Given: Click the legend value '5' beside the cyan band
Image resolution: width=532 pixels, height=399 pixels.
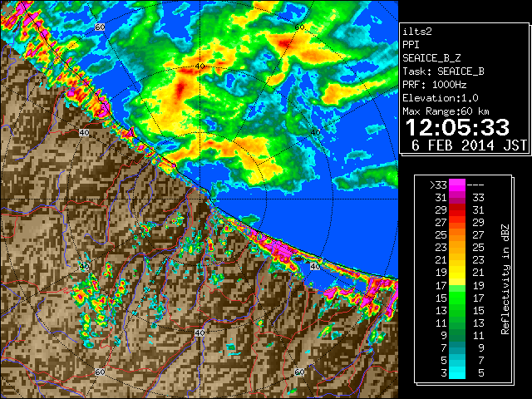Looking at the screenshot, I should [480, 373].
